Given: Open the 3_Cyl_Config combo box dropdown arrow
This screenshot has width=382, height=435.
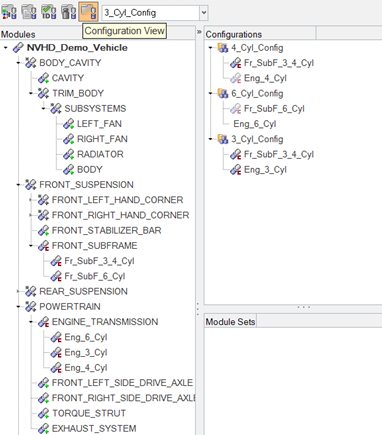Looking at the screenshot, I should [x=204, y=13].
